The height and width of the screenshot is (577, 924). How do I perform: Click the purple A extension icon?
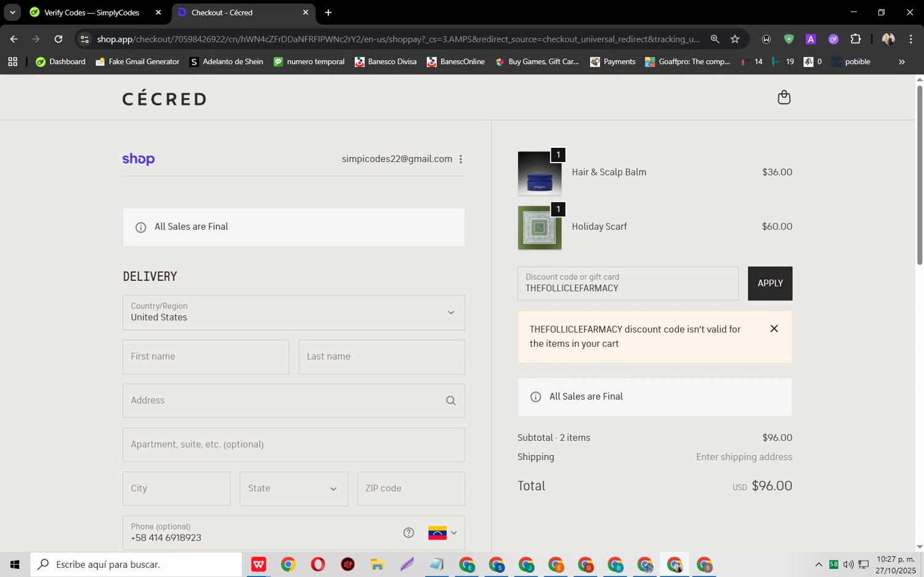pos(811,39)
